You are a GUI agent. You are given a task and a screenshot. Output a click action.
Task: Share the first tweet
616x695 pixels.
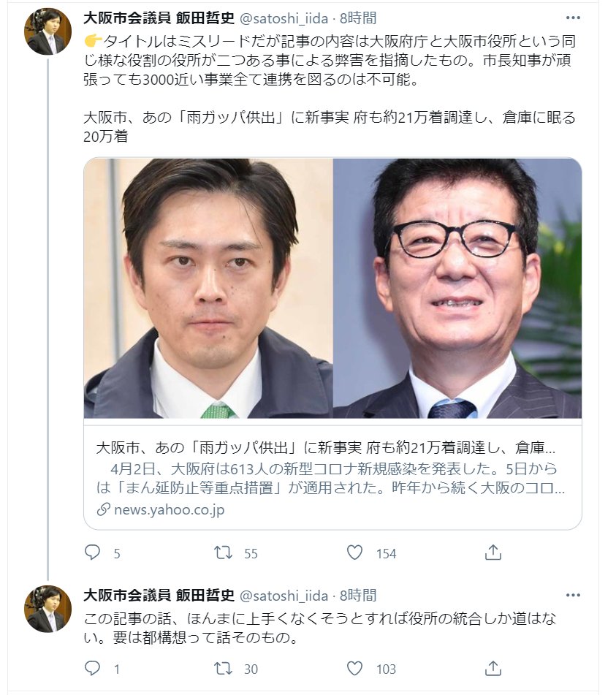pyautogui.click(x=493, y=552)
